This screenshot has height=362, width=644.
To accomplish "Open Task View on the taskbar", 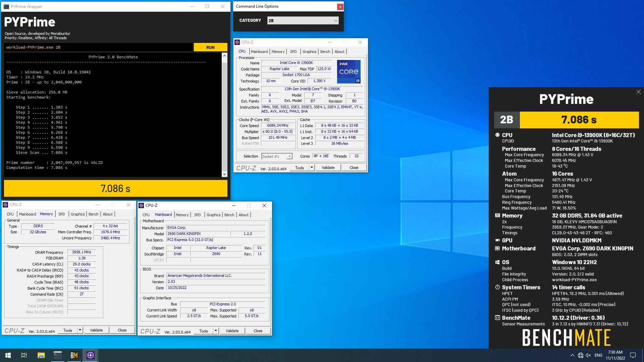I will (24, 355).
